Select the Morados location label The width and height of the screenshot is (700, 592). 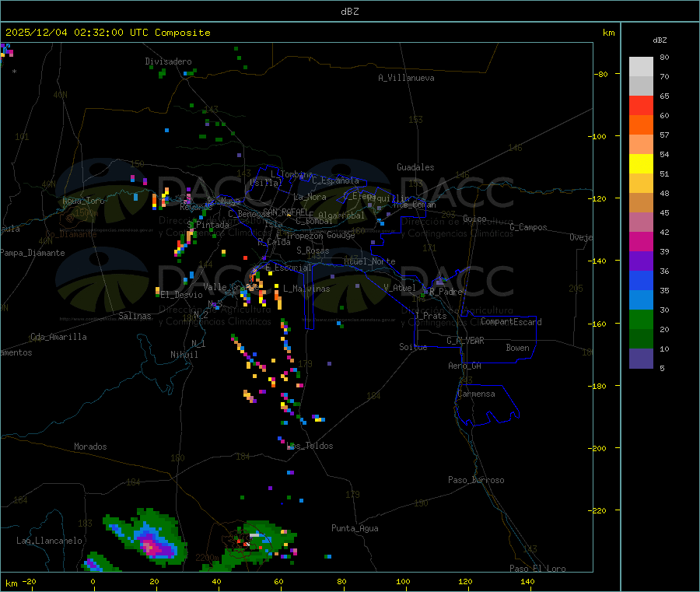tap(91, 447)
